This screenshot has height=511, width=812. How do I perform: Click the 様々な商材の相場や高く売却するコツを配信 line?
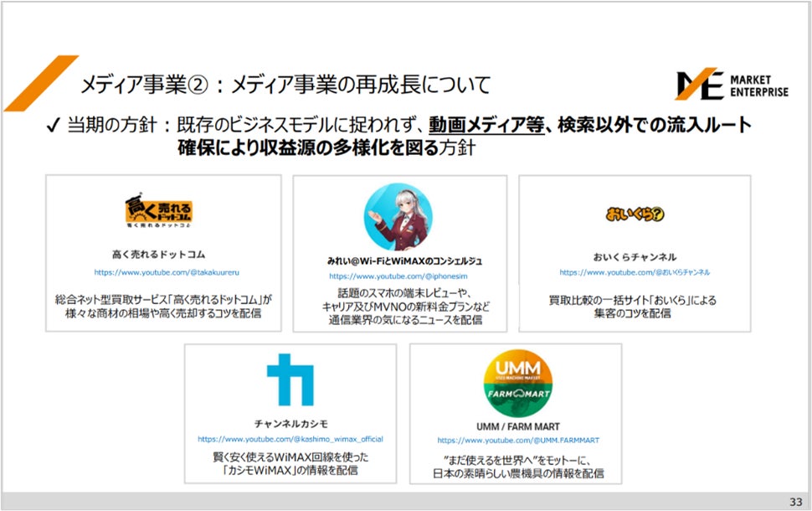pos(163,313)
